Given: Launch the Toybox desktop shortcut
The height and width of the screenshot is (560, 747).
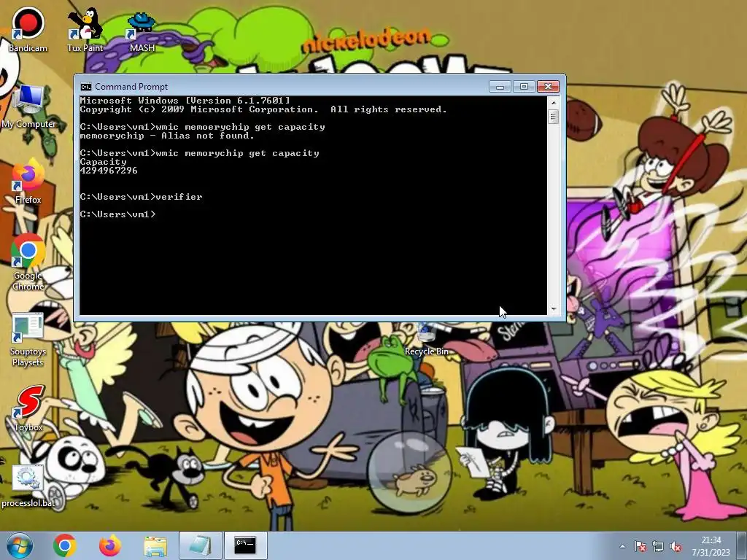Looking at the screenshot, I should point(28,408).
